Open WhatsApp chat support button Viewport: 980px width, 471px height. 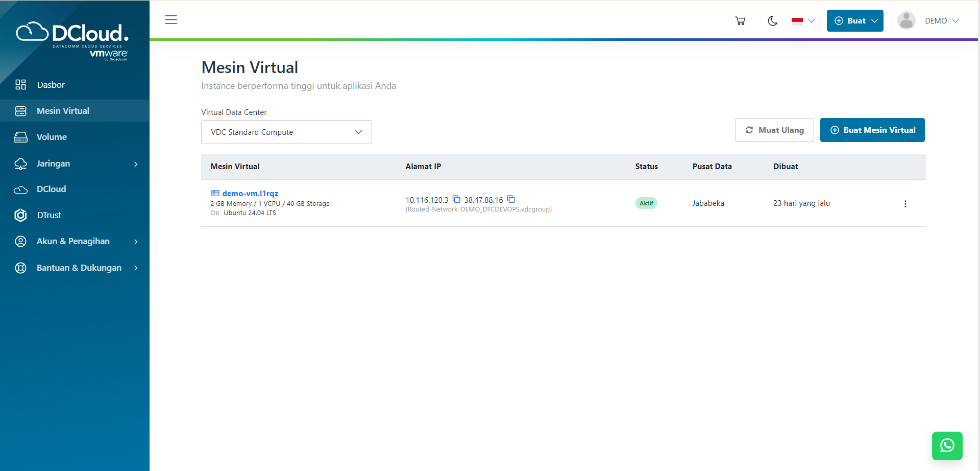[947, 445]
